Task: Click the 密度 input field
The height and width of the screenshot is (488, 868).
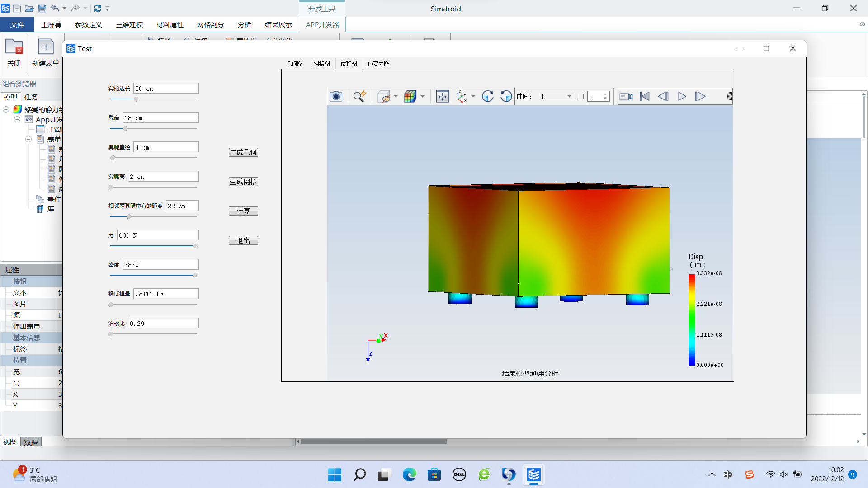Action: point(160,264)
